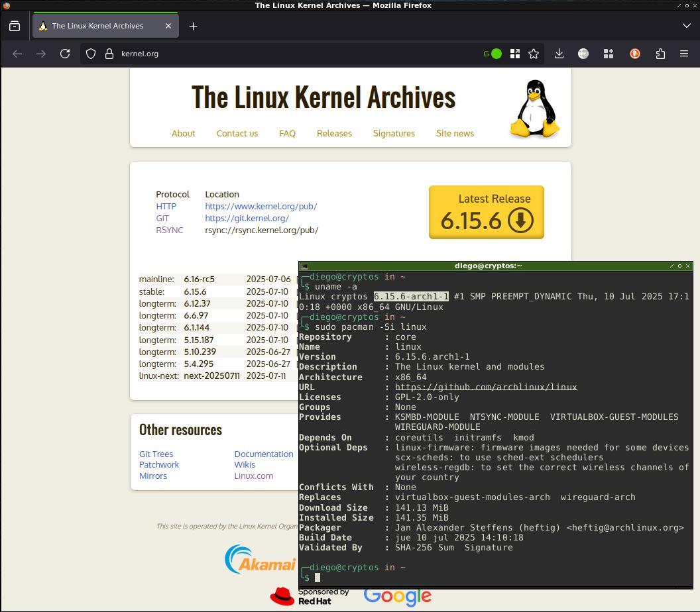Click the terminal prompt cursor line

(x=318, y=578)
